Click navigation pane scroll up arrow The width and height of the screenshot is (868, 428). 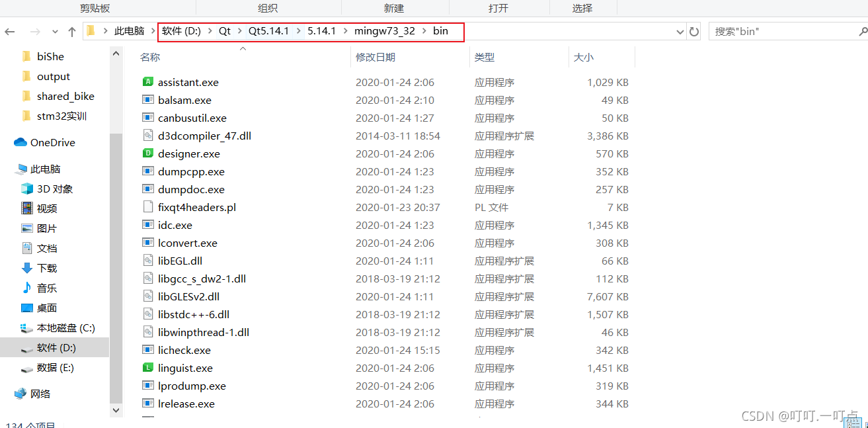(x=116, y=54)
